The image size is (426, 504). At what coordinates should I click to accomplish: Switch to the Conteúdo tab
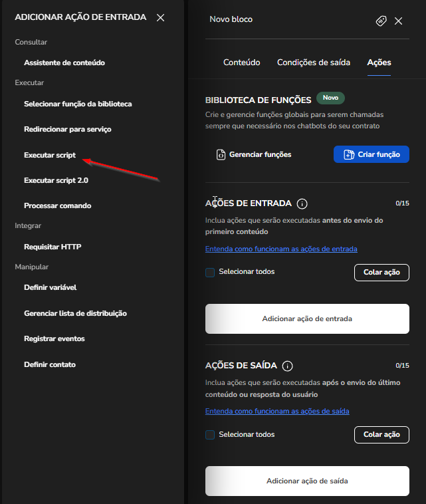pyautogui.click(x=242, y=63)
